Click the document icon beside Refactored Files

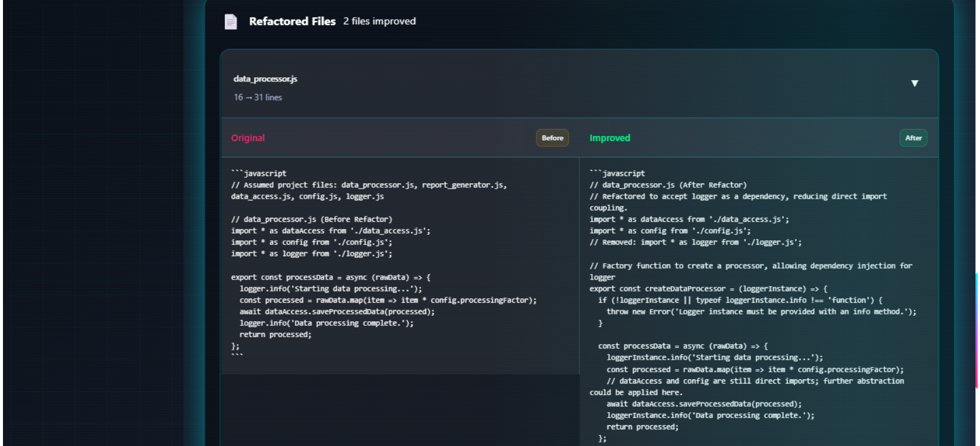pyautogui.click(x=231, y=22)
